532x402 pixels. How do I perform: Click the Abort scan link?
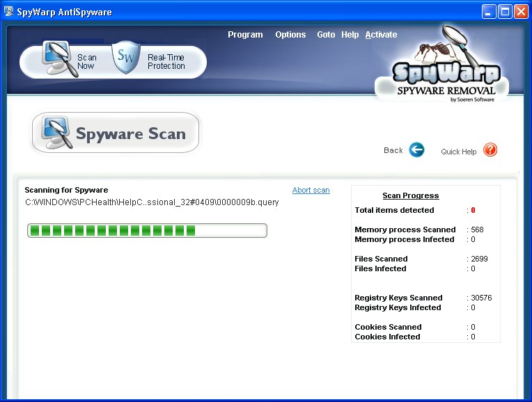(x=311, y=190)
